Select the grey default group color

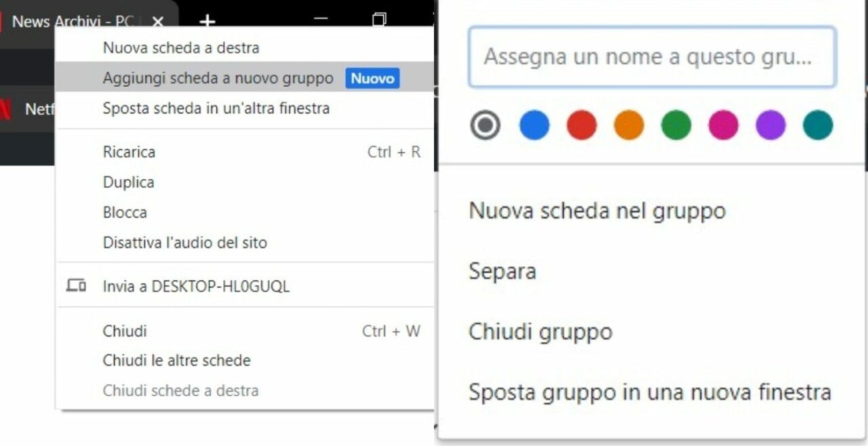coord(485,125)
